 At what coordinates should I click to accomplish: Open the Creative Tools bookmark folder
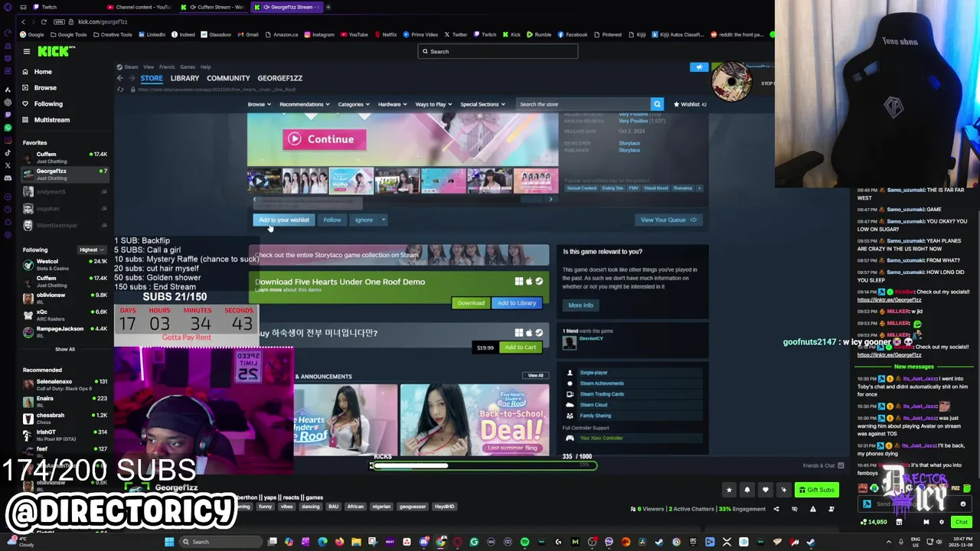click(x=113, y=34)
